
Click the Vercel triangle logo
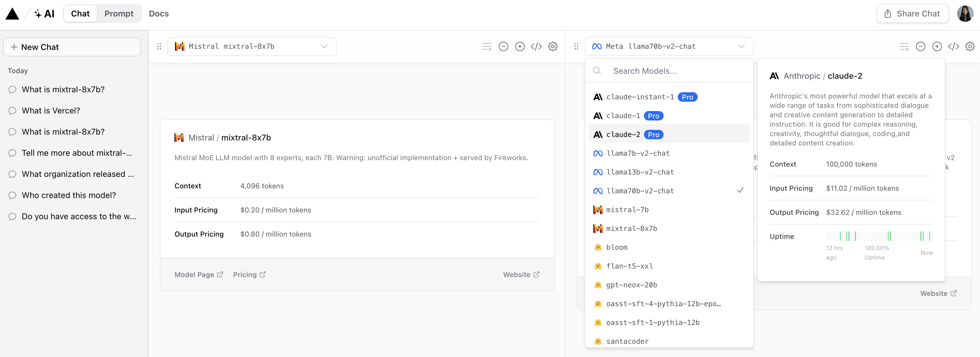coord(12,14)
